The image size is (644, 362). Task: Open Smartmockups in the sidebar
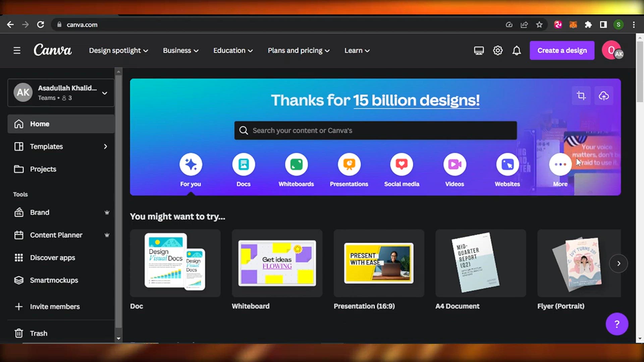(x=61, y=280)
